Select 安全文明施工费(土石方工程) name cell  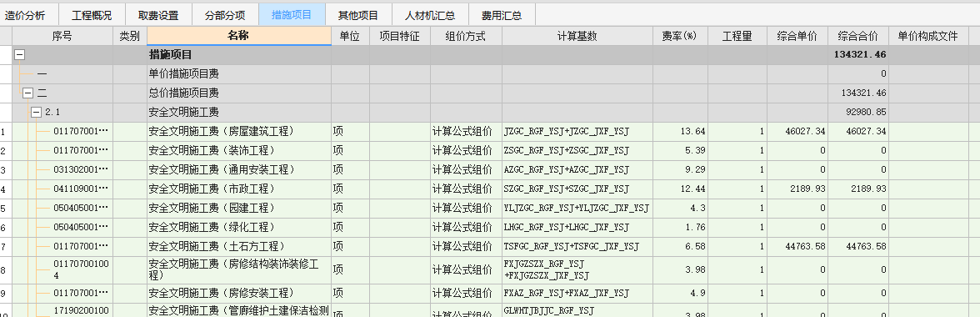tap(239, 246)
